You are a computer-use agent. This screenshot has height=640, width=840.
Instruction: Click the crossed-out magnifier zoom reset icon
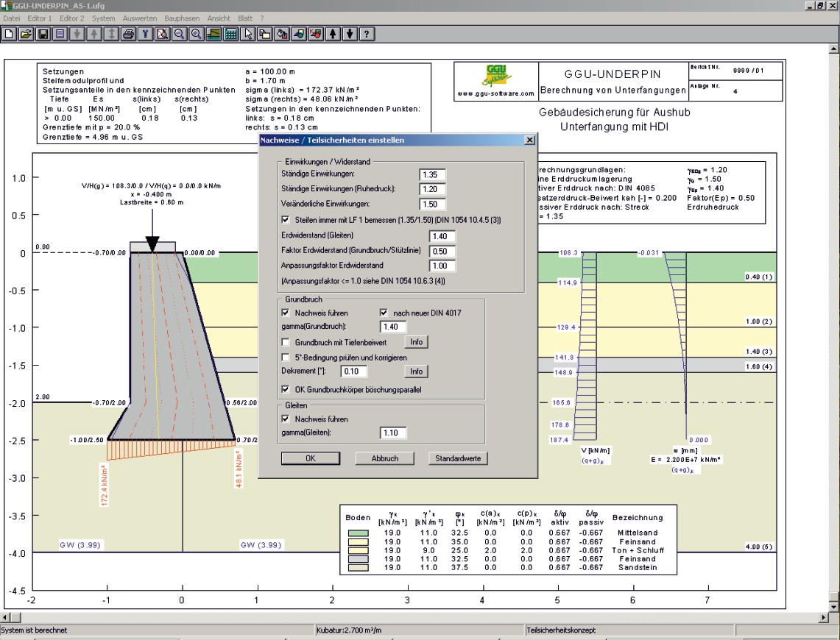point(162,35)
